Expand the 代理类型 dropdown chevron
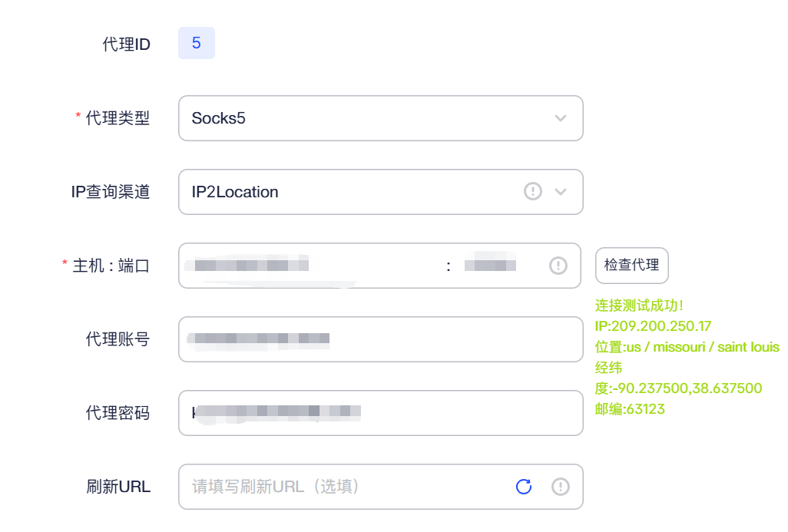Viewport: 788px width, 532px height. [561, 118]
